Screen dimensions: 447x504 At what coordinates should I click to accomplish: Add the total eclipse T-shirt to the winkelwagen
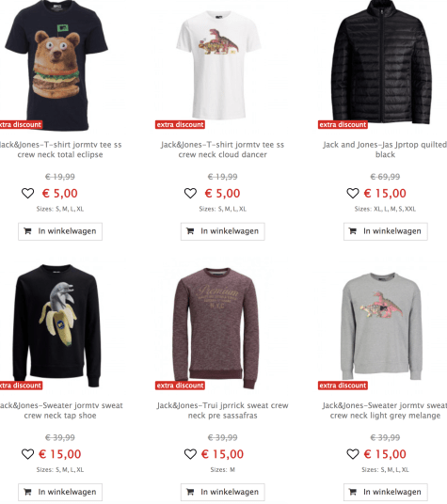point(60,231)
